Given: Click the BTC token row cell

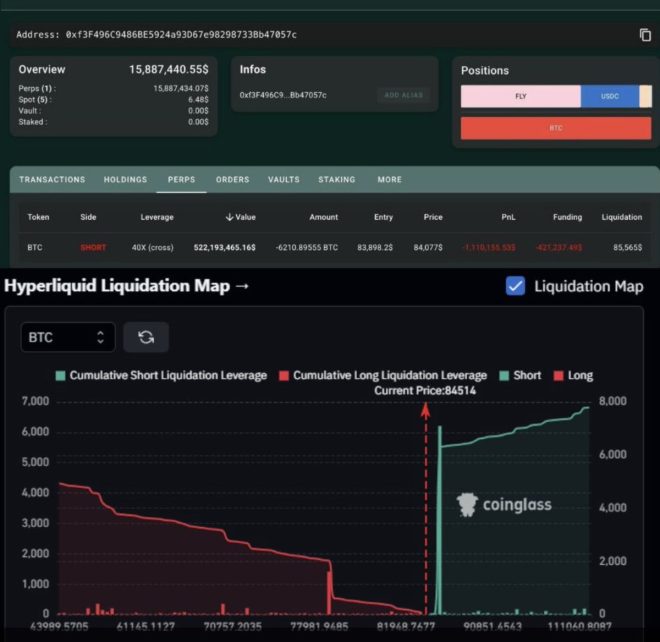Looking at the screenshot, I should pos(35,248).
